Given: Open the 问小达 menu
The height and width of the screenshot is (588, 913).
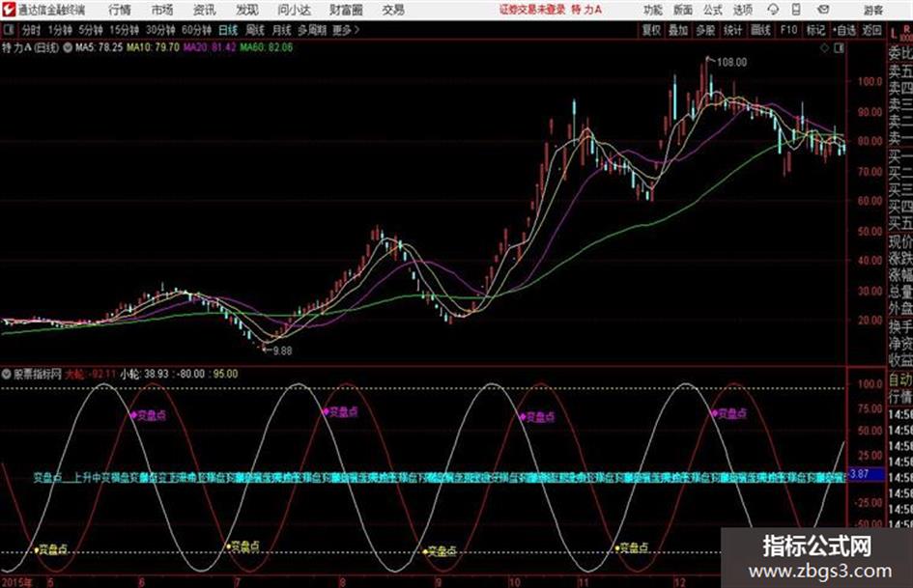Looking at the screenshot, I should [294, 10].
